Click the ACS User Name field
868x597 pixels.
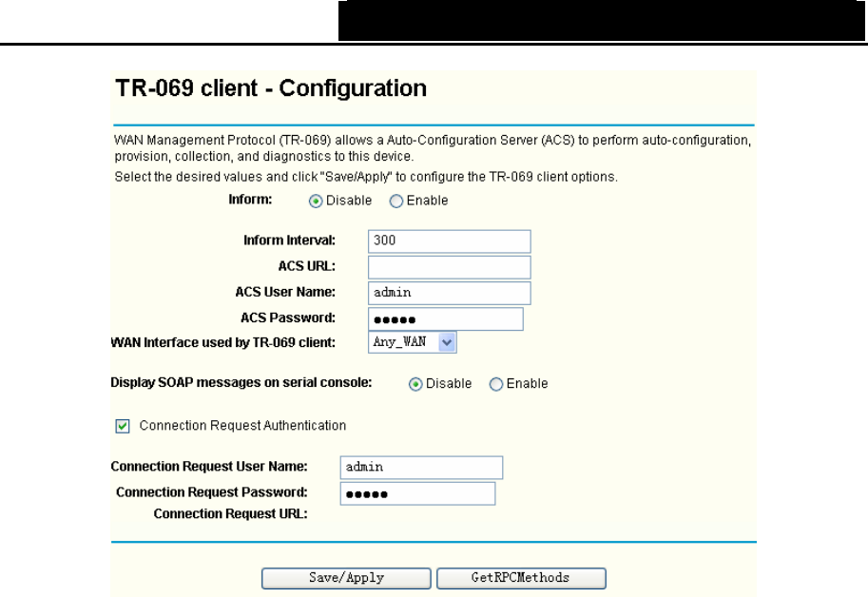coord(449,293)
